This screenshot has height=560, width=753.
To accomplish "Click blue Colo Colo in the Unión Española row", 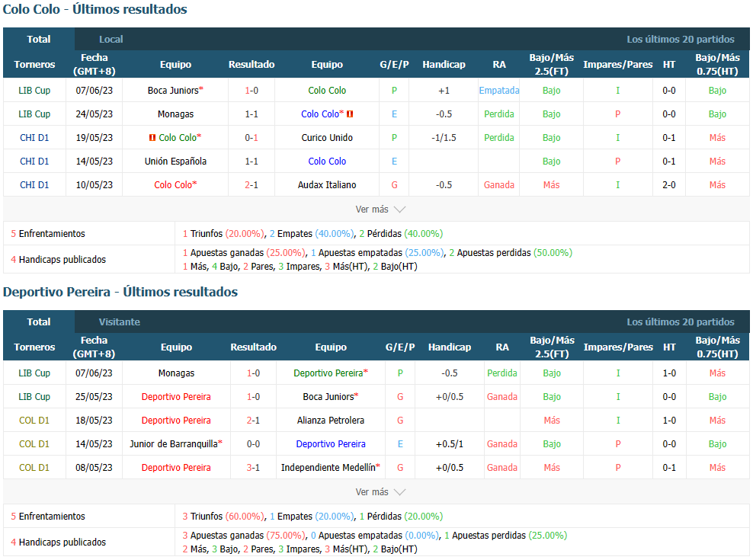I will point(327,162).
